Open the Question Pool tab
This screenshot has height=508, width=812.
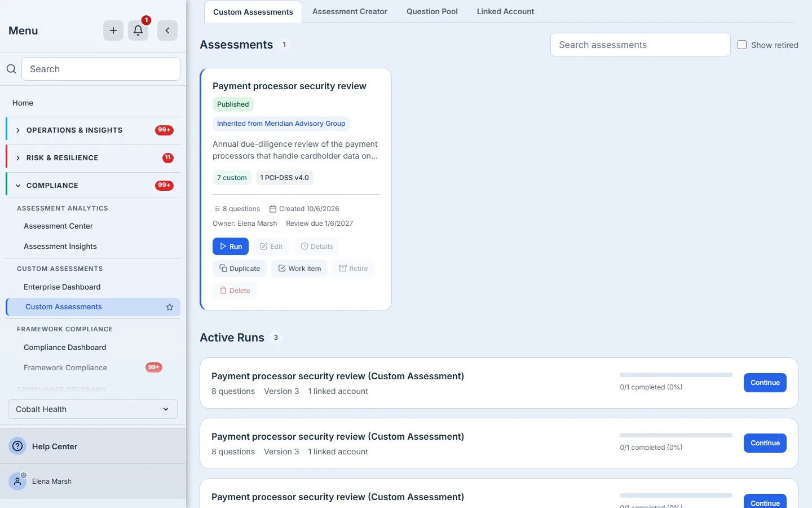pos(432,11)
